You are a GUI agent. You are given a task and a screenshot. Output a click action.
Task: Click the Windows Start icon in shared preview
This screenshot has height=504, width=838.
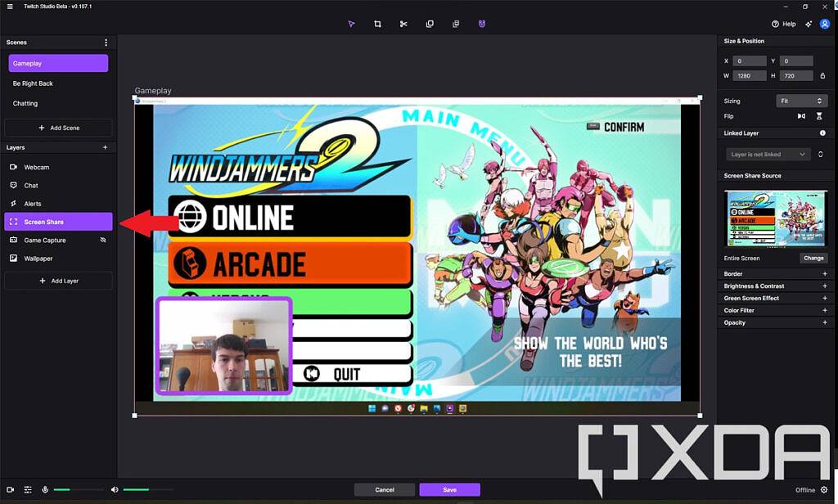click(372, 408)
